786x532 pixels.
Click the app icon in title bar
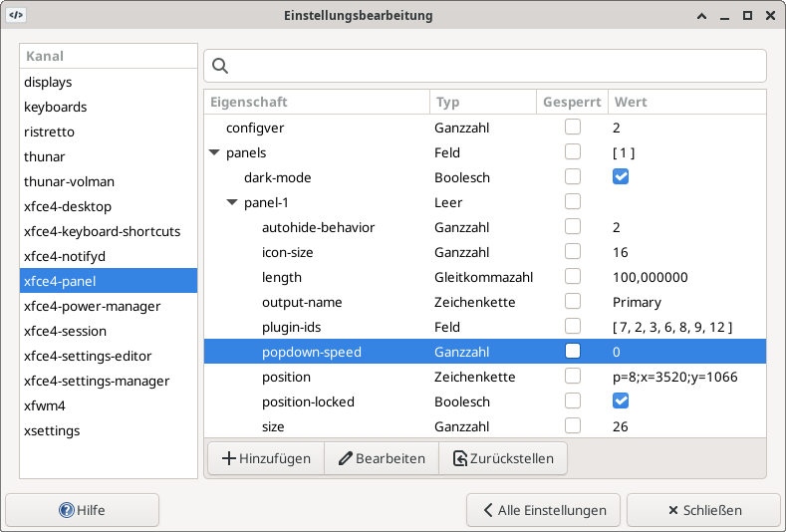[x=17, y=16]
